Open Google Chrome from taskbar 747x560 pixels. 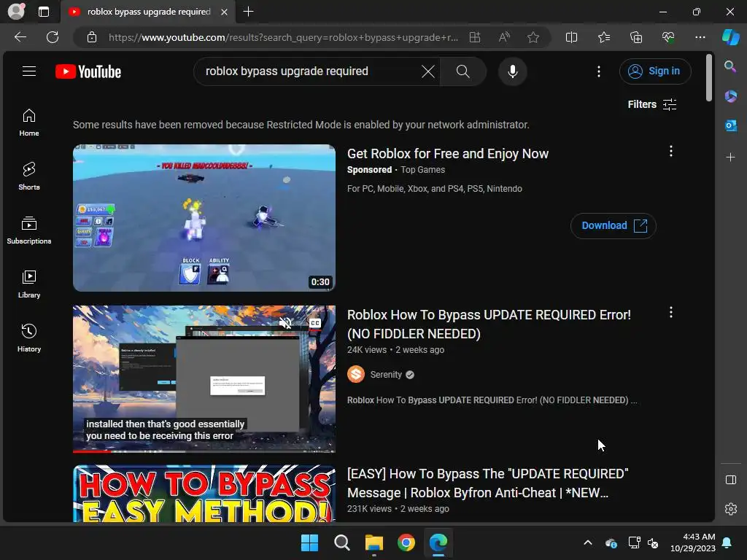[x=406, y=542]
